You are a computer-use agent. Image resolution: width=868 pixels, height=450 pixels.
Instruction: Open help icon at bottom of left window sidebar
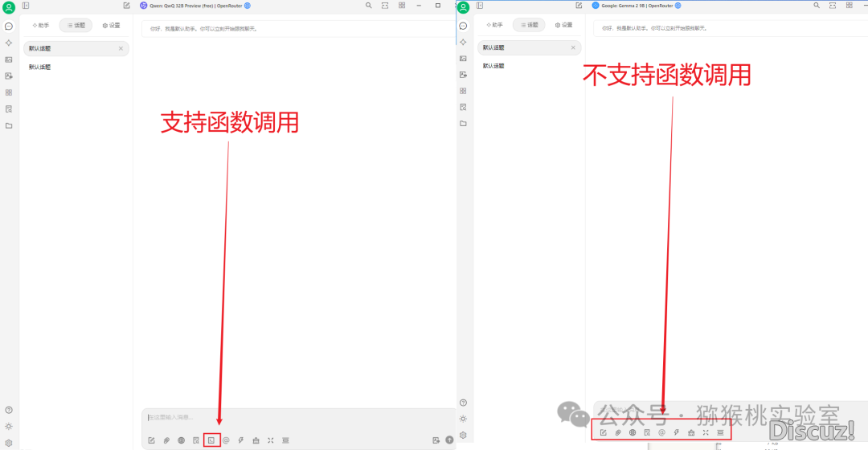click(x=8, y=410)
